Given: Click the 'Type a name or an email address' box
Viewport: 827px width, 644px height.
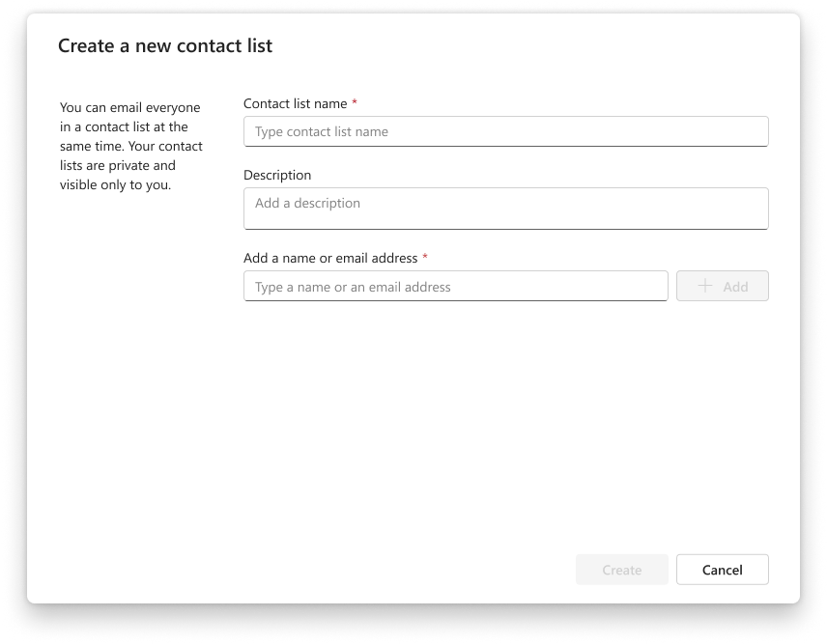Looking at the screenshot, I should pyautogui.click(x=353, y=287).
